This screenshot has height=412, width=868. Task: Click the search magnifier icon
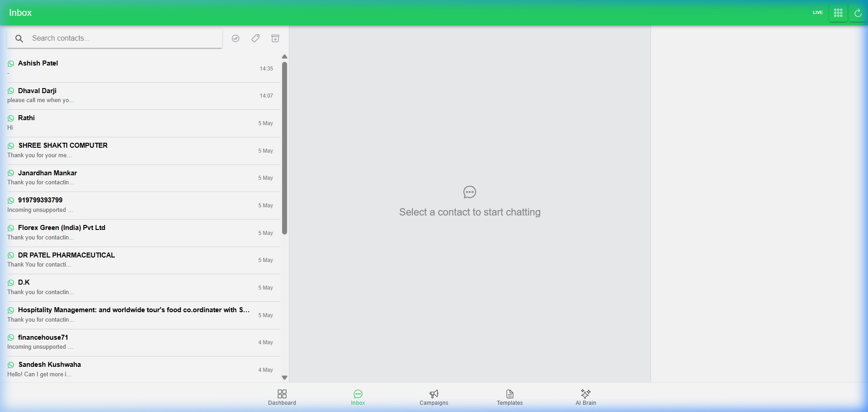[x=19, y=38]
